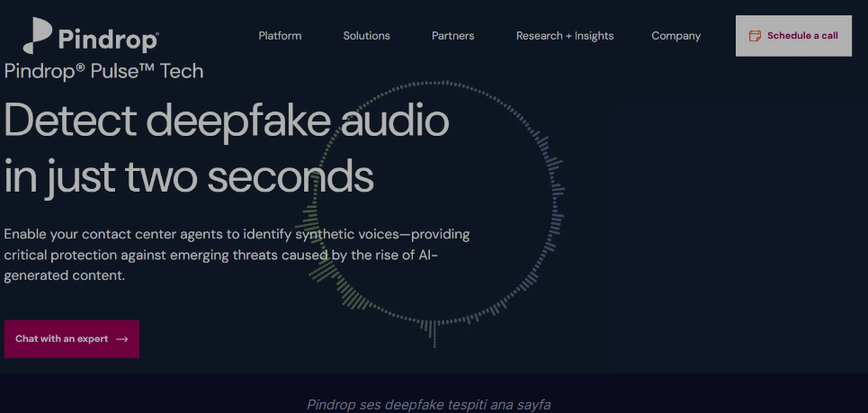This screenshot has width=868, height=413.
Task: Open Research + Insights menu
Action: (565, 36)
